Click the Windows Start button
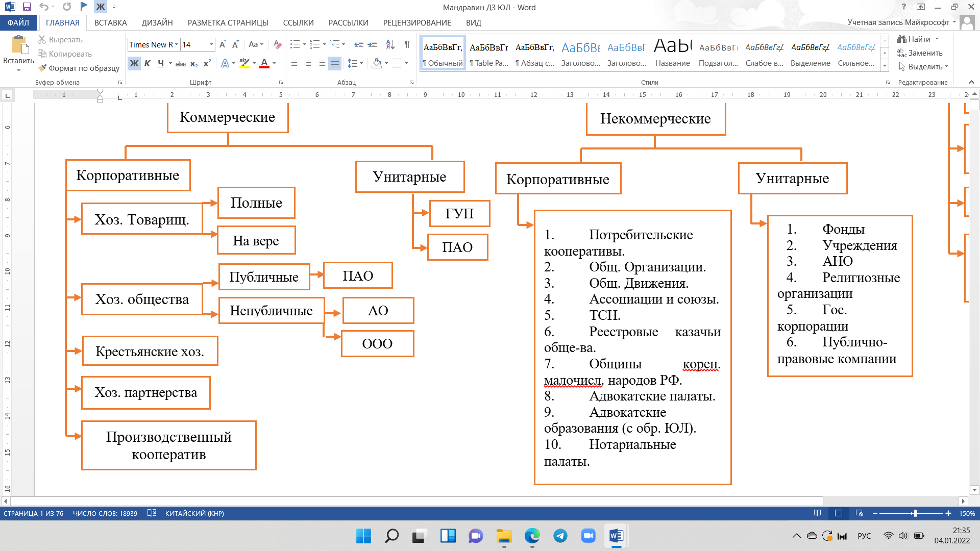 tap(363, 536)
